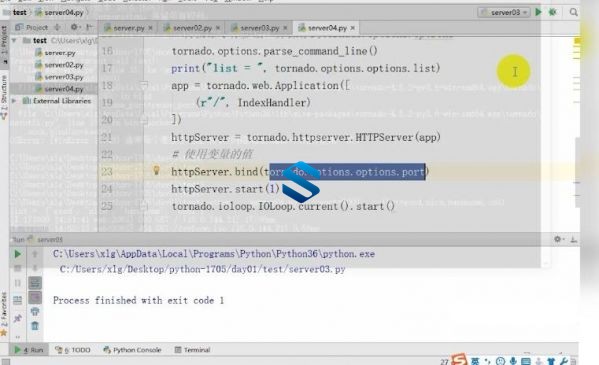Hide the Project panel using collapse icon
Viewport: 599px width, 365px height.
[89, 27]
